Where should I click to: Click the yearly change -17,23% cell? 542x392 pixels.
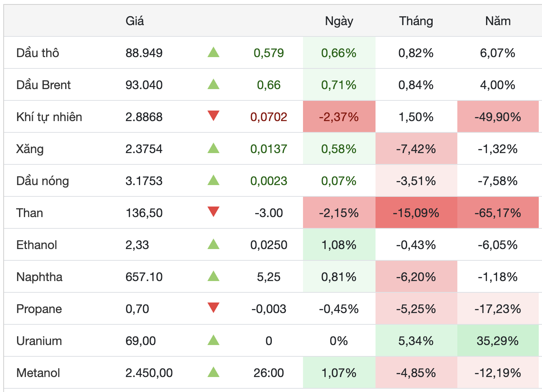(498, 309)
